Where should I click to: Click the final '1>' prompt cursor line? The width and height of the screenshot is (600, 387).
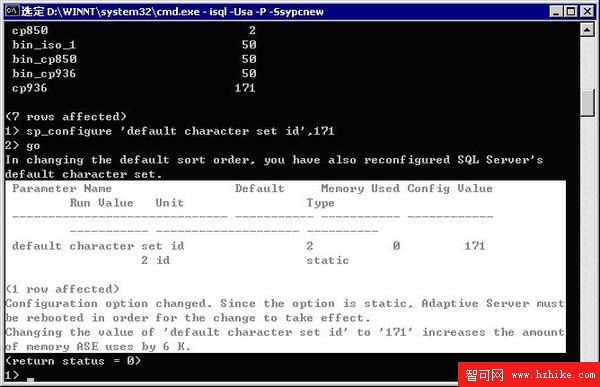click(x=20, y=376)
